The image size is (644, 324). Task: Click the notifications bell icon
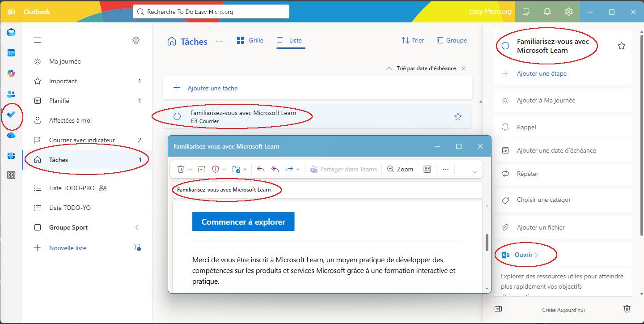tap(547, 12)
